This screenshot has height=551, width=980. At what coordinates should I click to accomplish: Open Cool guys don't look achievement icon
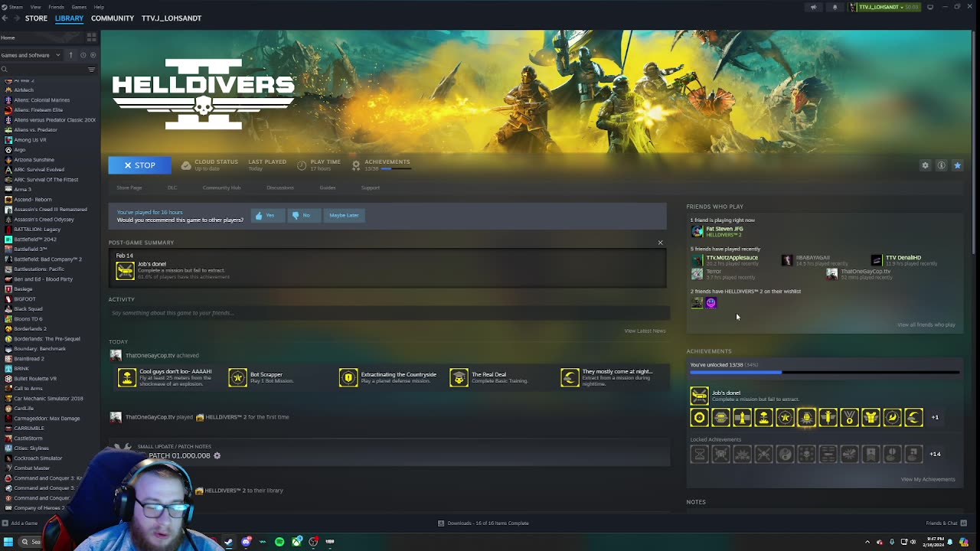[126, 377]
